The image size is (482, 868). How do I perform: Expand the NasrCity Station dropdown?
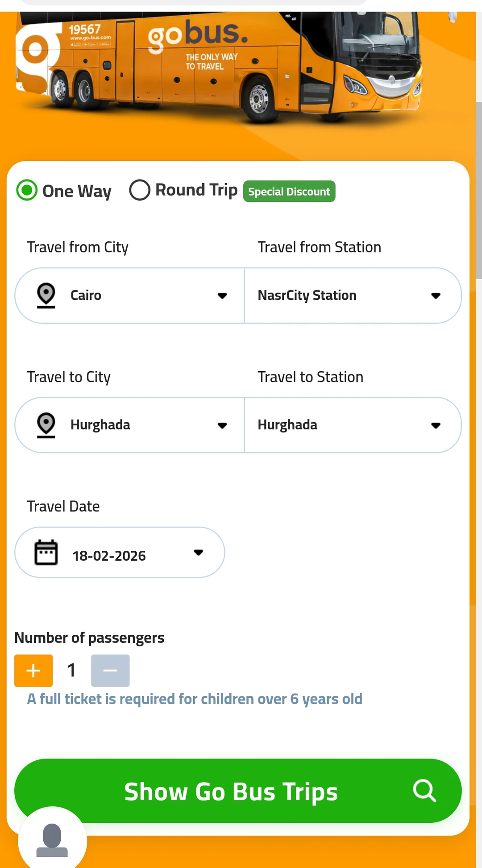point(353,295)
